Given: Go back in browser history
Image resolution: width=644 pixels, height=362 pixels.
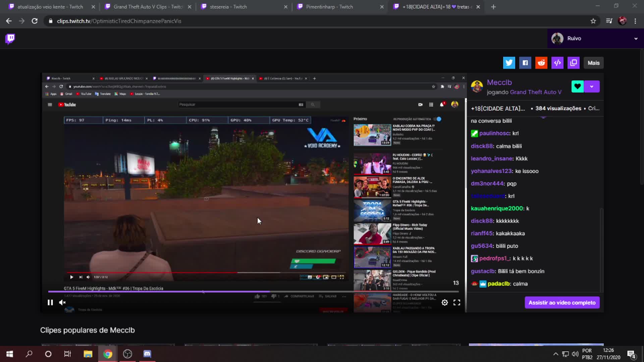Looking at the screenshot, I should pyautogui.click(x=9, y=21).
